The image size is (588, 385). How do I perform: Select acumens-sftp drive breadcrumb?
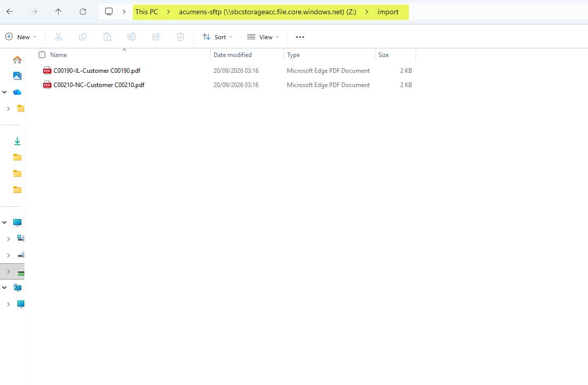pos(268,12)
